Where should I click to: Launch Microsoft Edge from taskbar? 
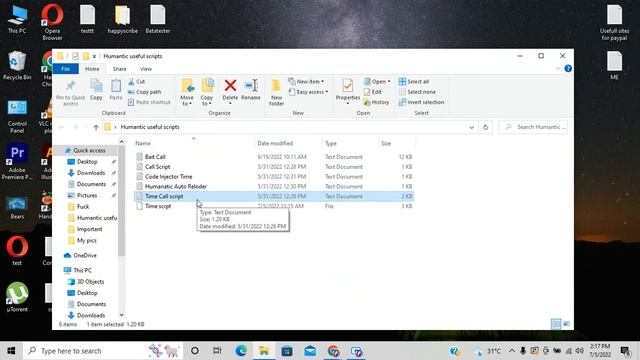pyautogui.click(x=241, y=351)
